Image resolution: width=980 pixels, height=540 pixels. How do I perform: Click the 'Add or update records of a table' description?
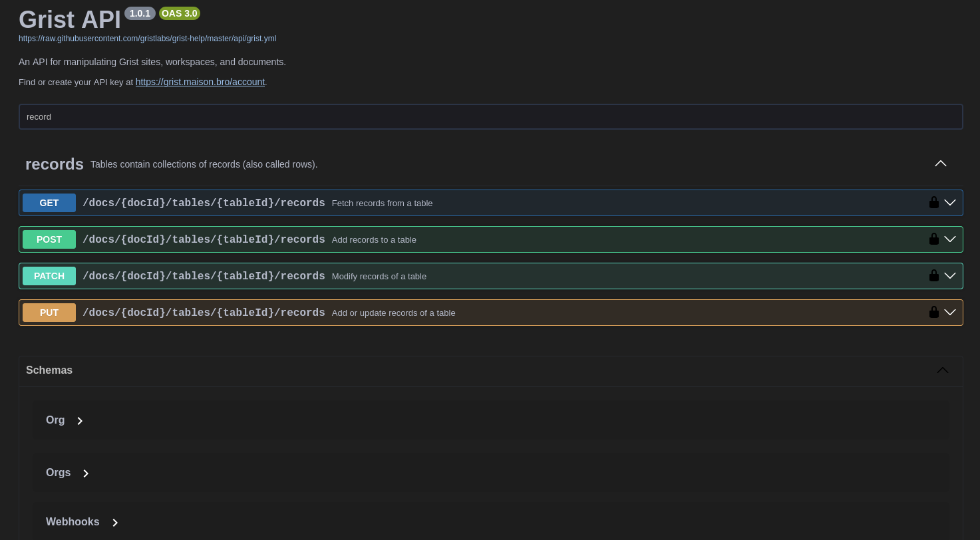point(393,313)
